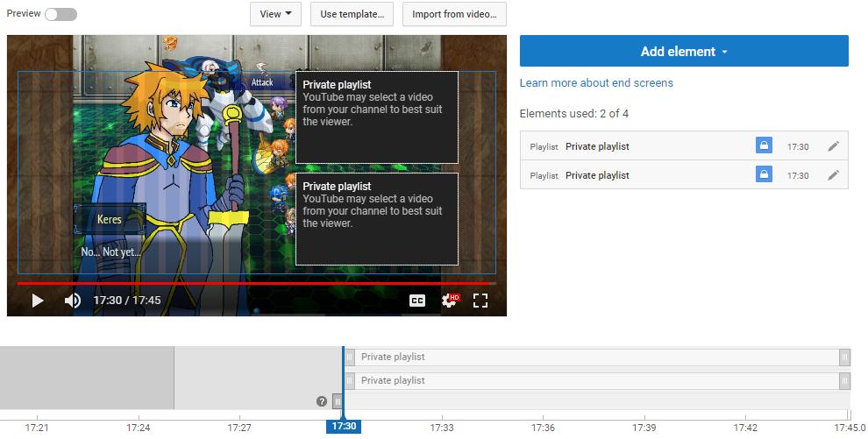Click 17:24 on the timeline ruler

(x=139, y=428)
